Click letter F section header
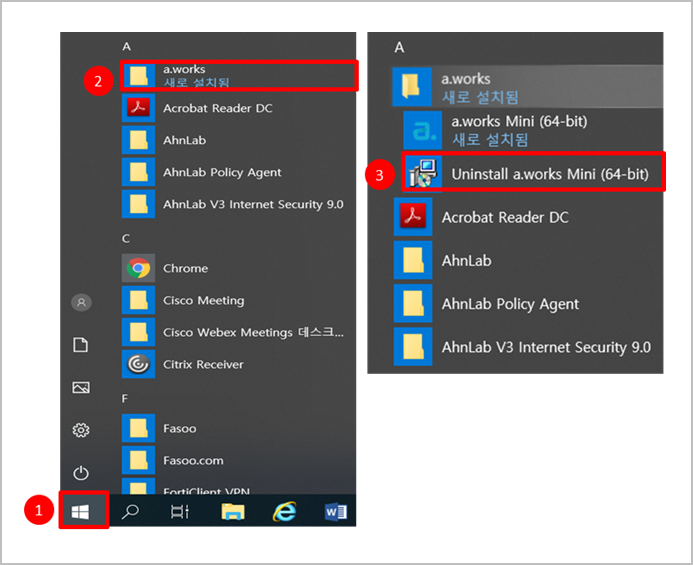 tap(125, 398)
